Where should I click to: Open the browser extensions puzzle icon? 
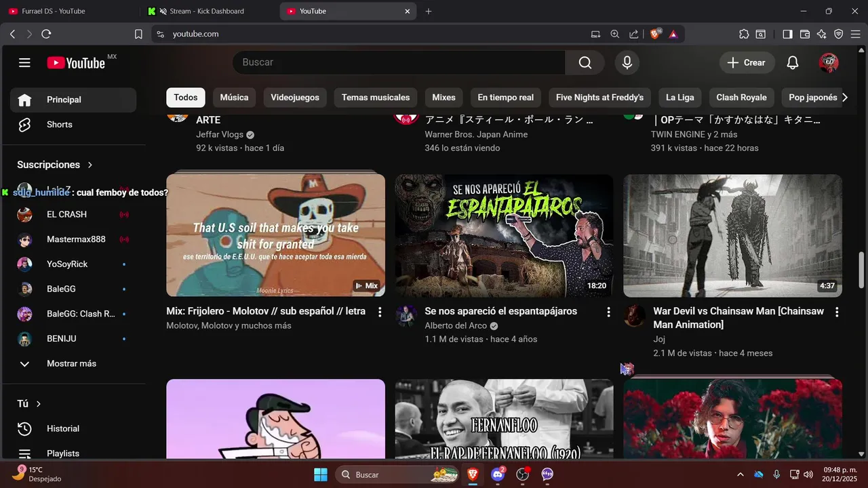[x=744, y=34]
